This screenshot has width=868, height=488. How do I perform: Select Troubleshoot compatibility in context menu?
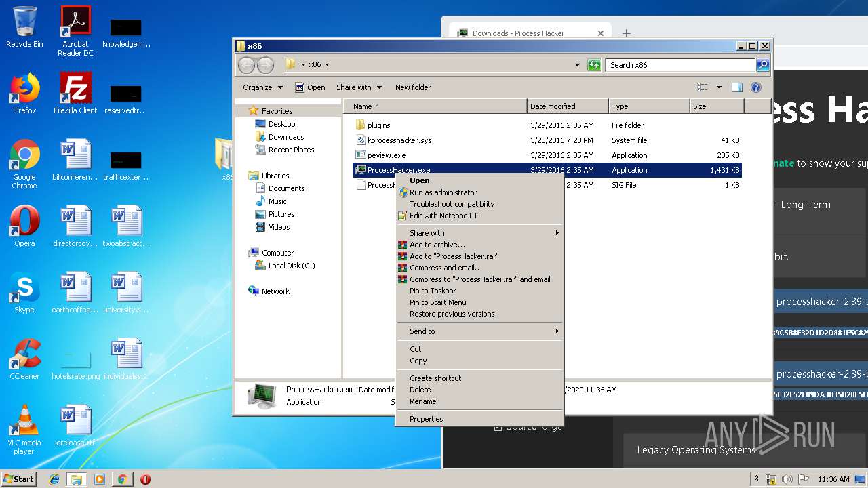479,204
